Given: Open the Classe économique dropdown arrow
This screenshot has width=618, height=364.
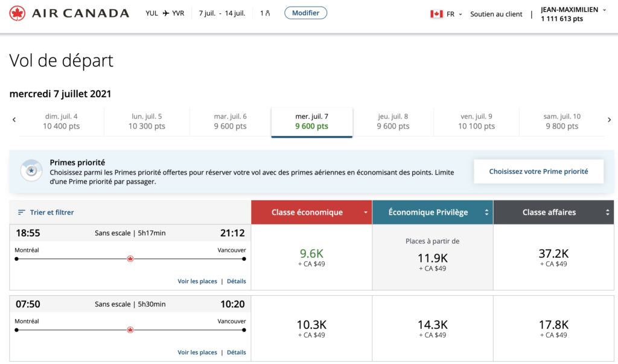Looking at the screenshot, I should click(x=365, y=212).
